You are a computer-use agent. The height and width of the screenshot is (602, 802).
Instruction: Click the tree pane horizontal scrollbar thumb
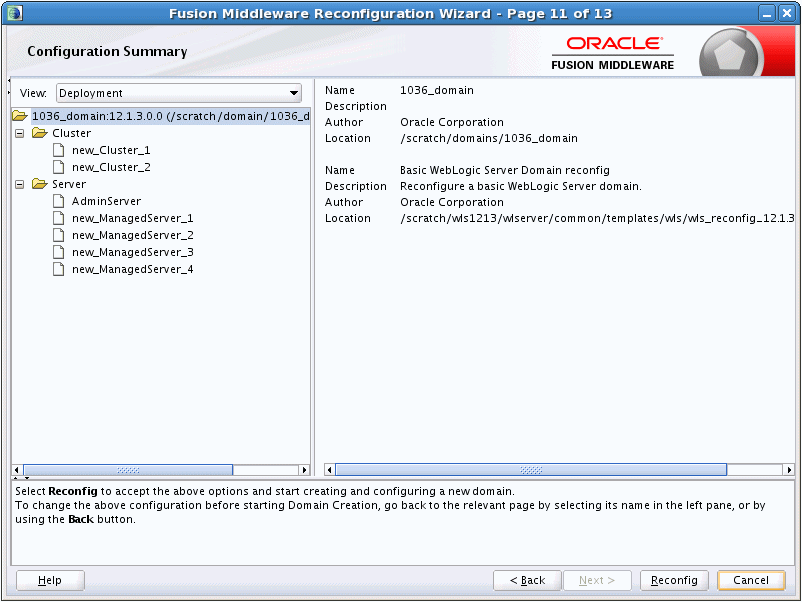[128, 470]
